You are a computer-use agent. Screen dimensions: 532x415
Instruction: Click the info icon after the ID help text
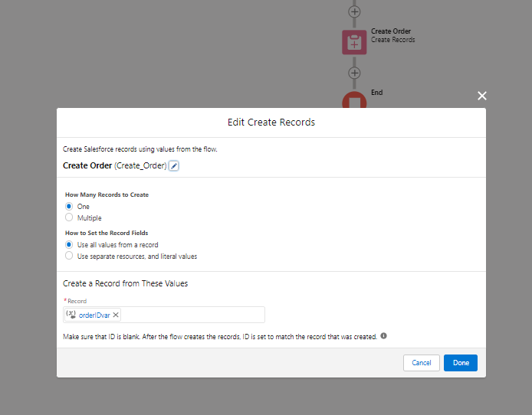tap(383, 335)
